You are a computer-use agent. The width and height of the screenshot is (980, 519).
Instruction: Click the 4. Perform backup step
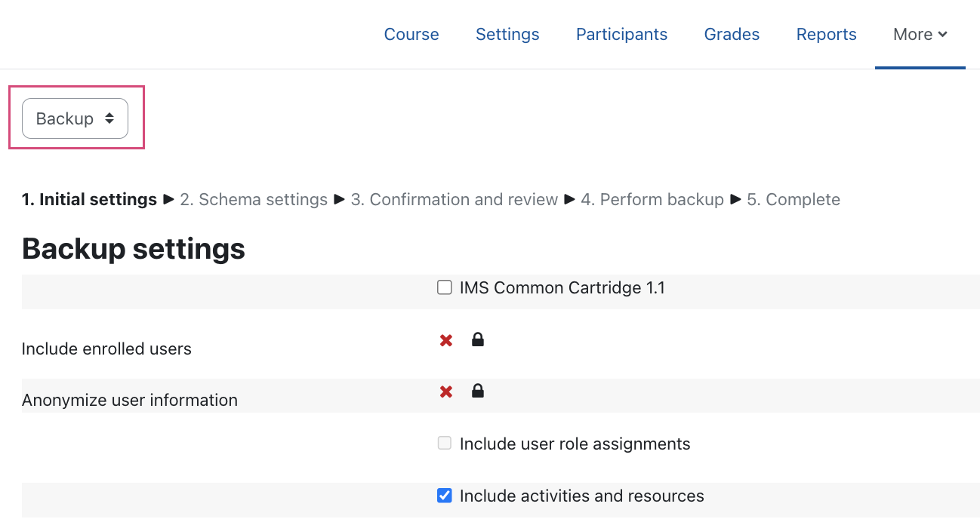652,200
